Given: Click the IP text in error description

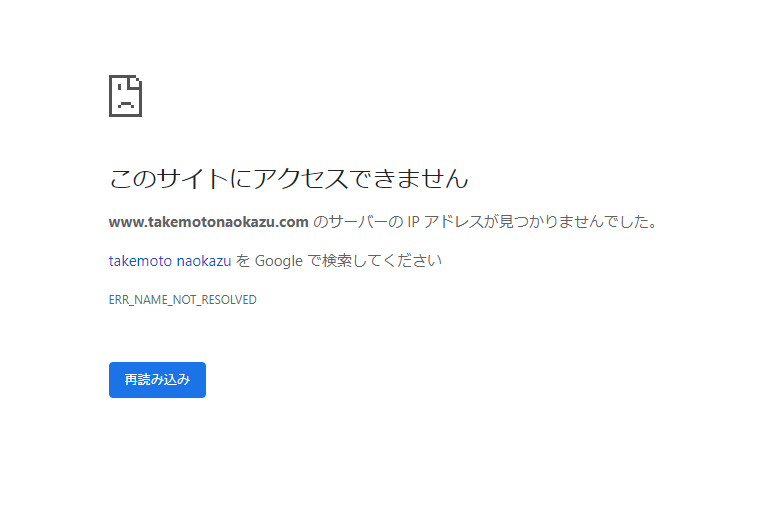Looking at the screenshot, I should pyautogui.click(x=413, y=222).
